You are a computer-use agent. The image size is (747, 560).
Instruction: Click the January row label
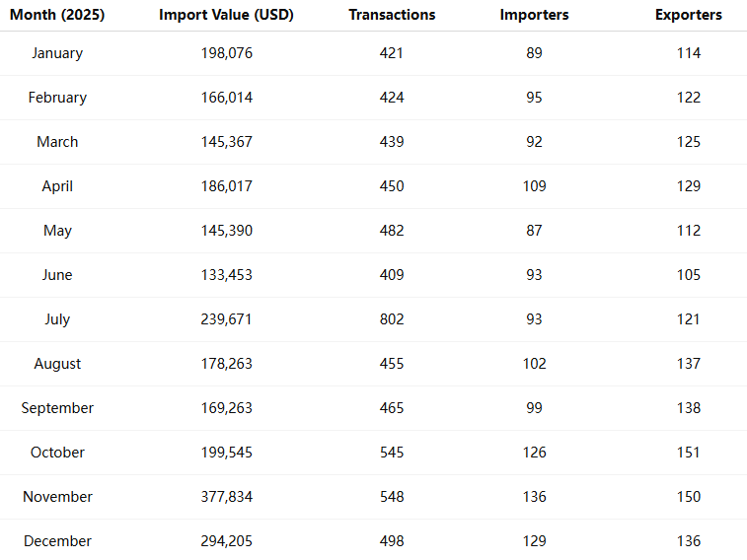click(57, 53)
